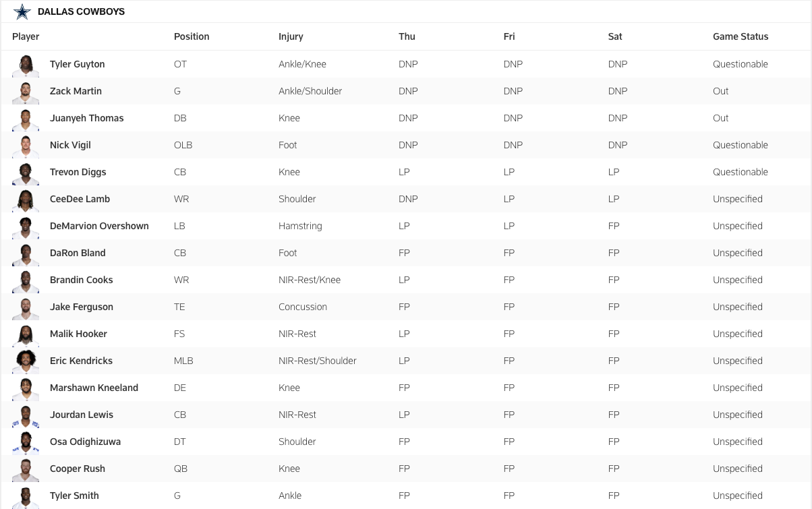Image resolution: width=812 pixels, height=509 pixels.
Task: Click the Game Status column header
Action: coord(741,36)
